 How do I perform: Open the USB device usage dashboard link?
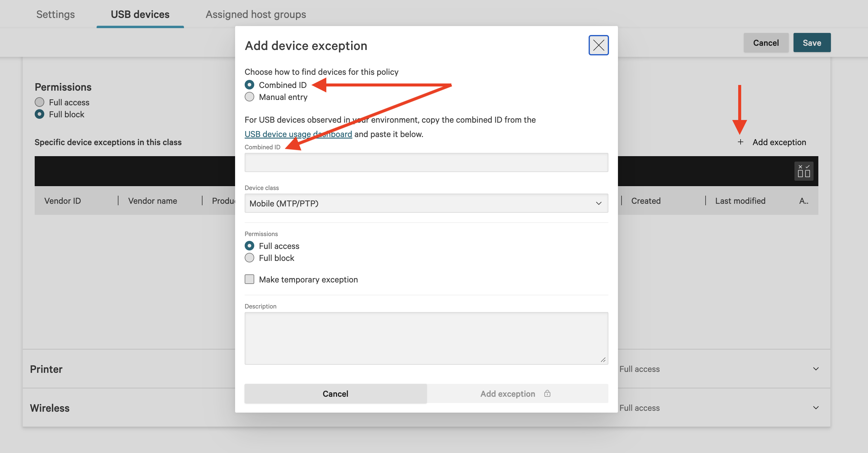(x=298, y=134)
